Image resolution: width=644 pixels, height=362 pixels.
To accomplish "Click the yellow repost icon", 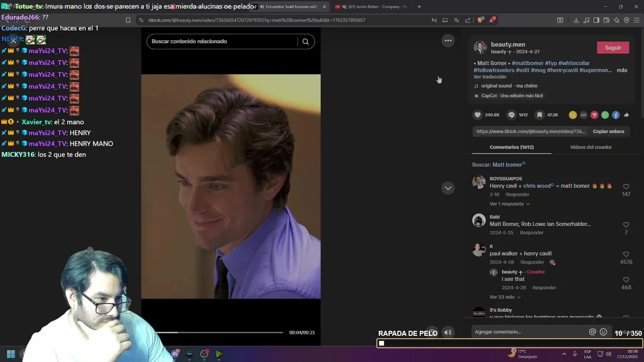I will click(573, 115).
